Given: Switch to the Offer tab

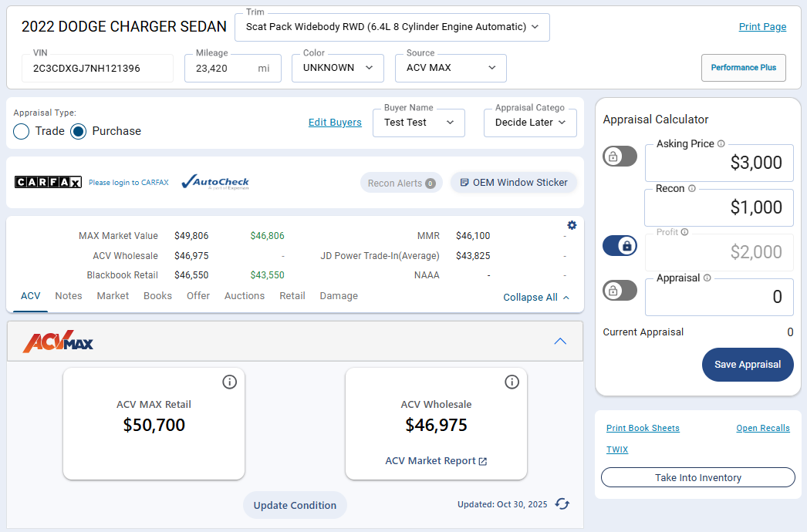Looking at the screenshot, I should pyautogui.click(x=198, y=296).
